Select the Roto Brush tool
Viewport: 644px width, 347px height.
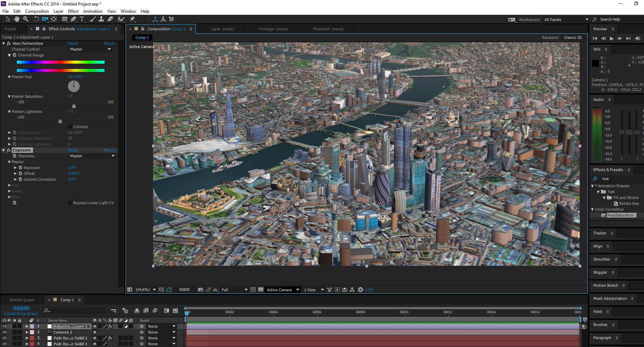121,19
